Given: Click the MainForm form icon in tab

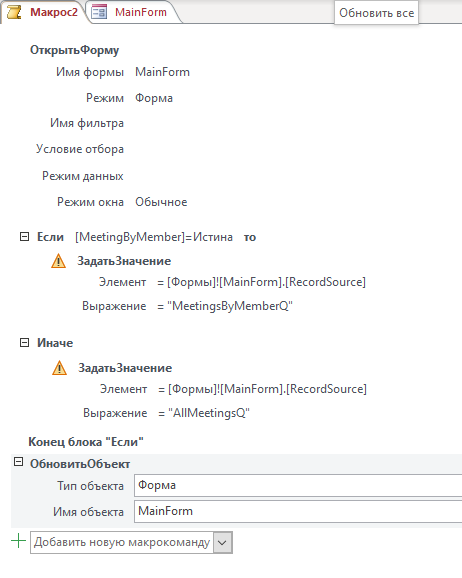Looking at the screenshot, I should pyautogui.click(x=99, y=13).
